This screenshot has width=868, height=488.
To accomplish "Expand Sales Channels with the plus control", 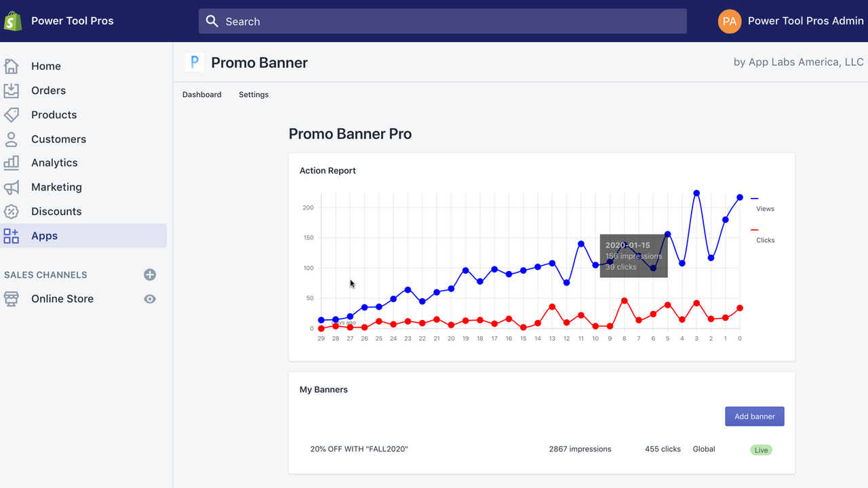I will [149, 274].
